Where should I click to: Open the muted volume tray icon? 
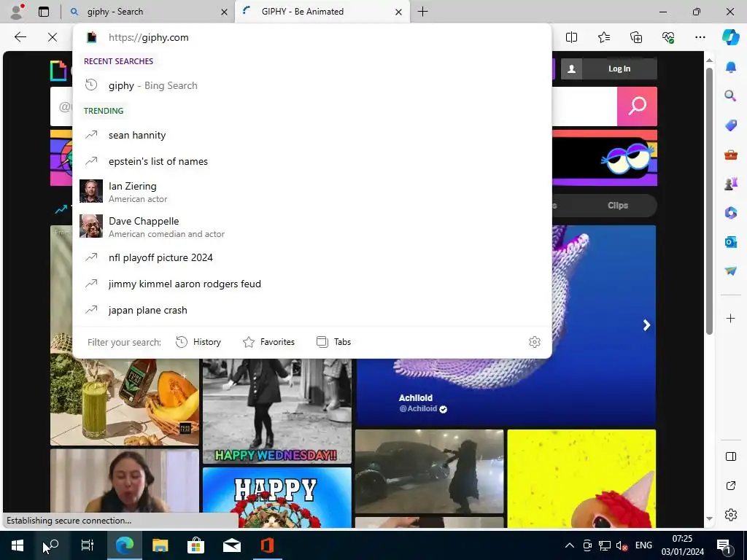(x=622, y=545)
